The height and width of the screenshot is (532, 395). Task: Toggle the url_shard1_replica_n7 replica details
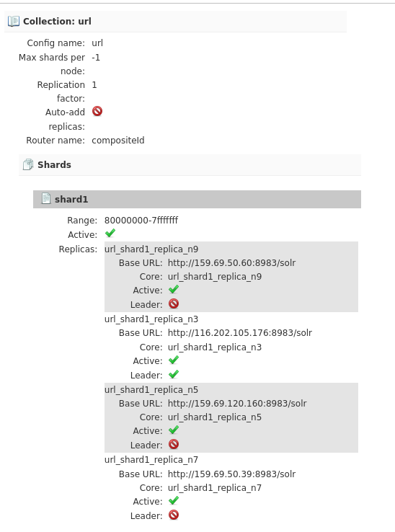(x=151, y=459)
